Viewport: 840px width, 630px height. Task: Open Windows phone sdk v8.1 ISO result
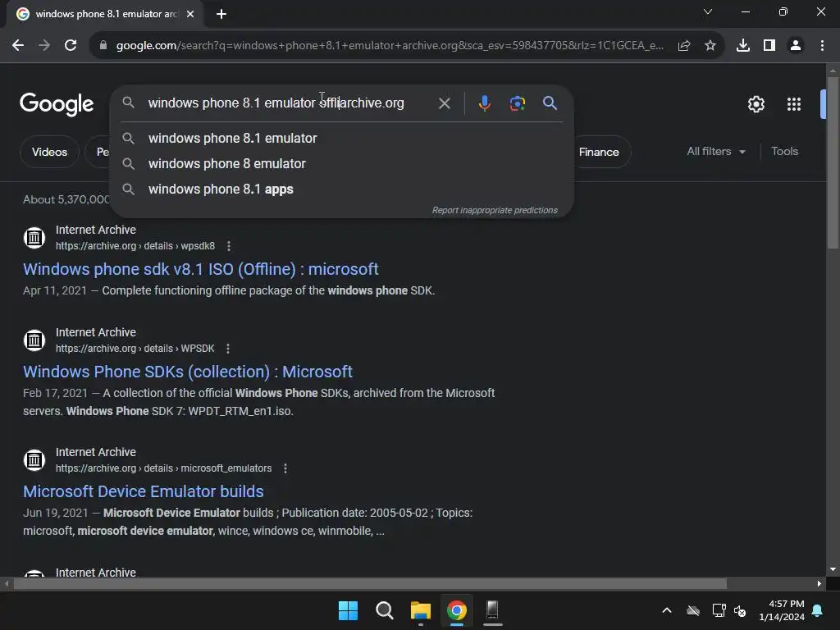click(201, 269)
